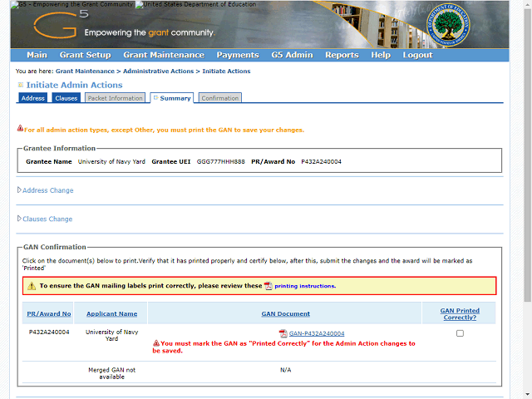Click scrollbar down arrow at bottom
Screen dimensions: 532x399
(528, 396)
